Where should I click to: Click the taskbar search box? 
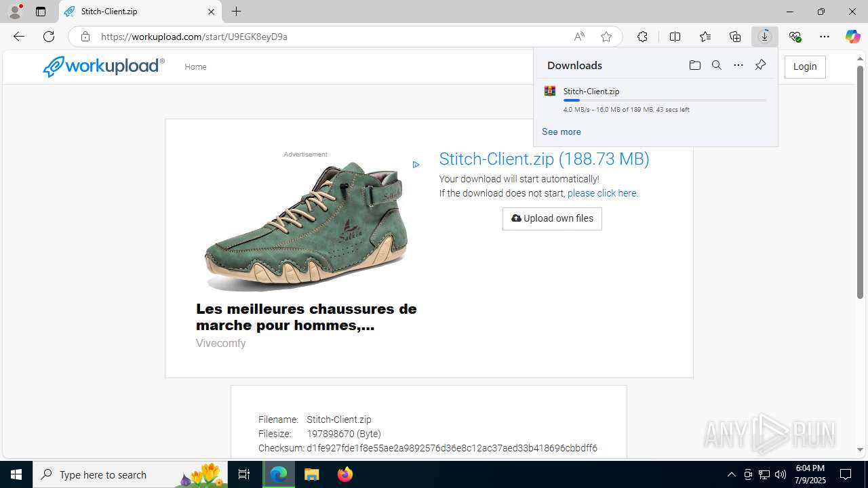click(130, 474)
